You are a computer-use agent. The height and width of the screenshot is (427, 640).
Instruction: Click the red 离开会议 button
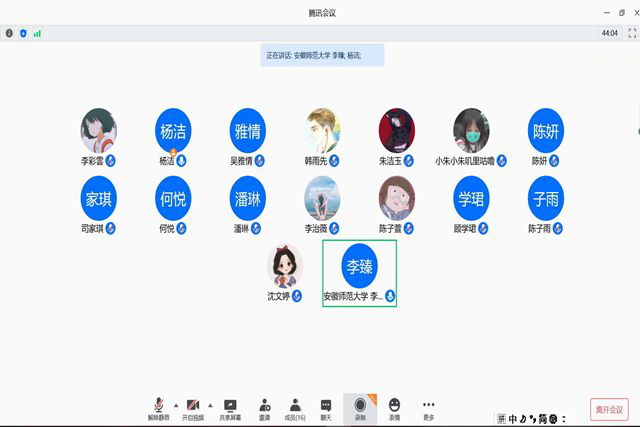pyautogui.click(x=608, y=409)
